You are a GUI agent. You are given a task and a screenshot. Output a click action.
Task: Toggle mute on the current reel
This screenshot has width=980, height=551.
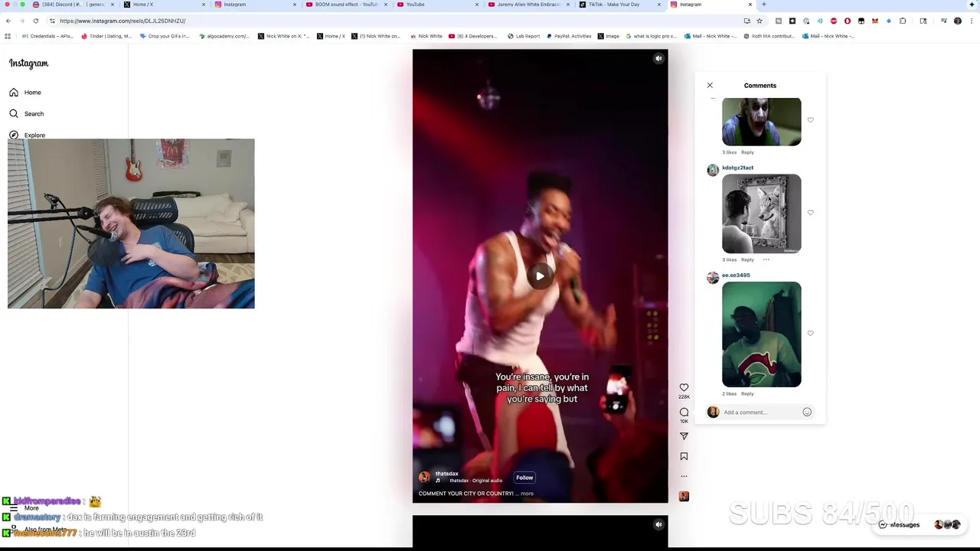pos(658,58)
